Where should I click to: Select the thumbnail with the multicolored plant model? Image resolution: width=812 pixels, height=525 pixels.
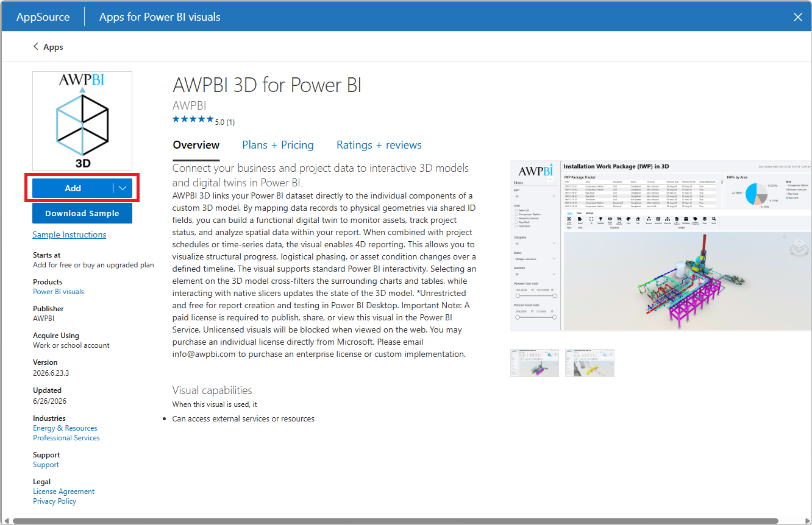pyautogui.click(x=535, y=363)
